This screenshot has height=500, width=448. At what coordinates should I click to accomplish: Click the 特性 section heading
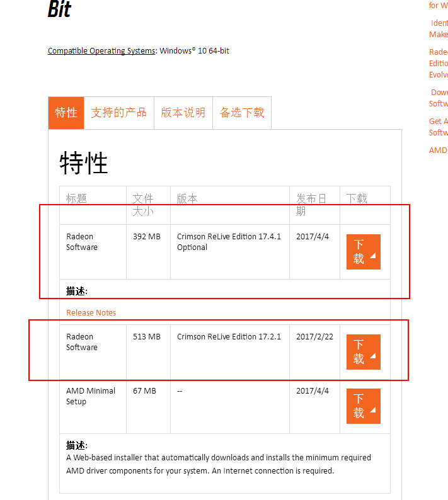coord(84,163)
